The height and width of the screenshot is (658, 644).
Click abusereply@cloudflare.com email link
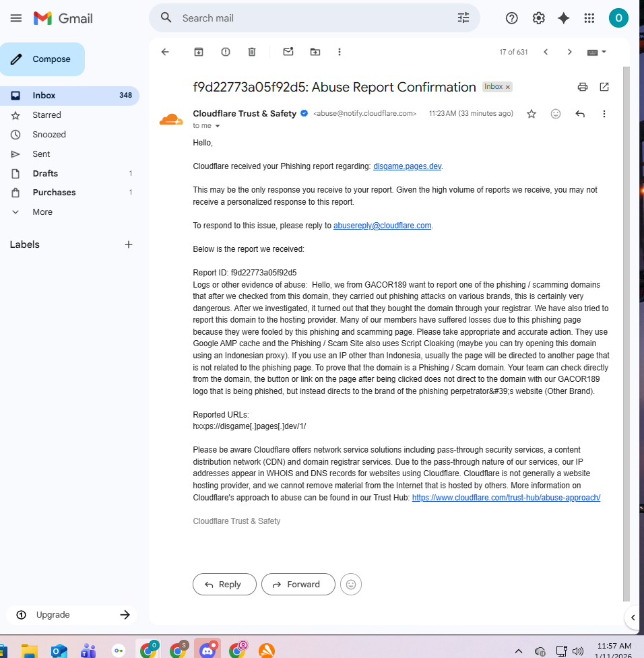[x=382, y=226]
